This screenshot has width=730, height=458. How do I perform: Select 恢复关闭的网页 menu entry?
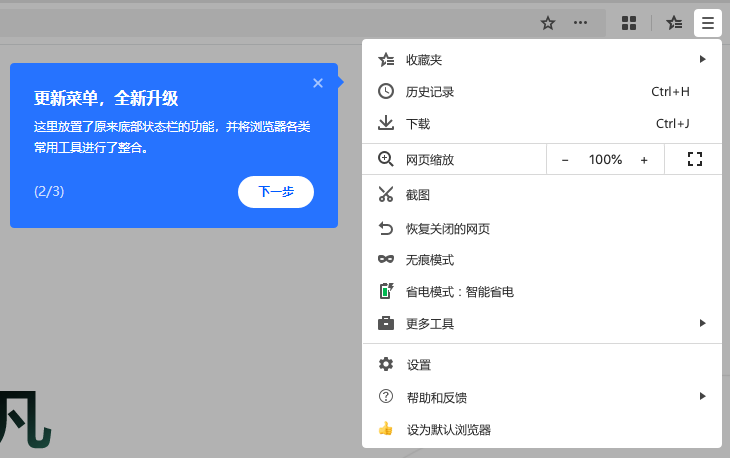pyautogui.click(x=542, y=229)
